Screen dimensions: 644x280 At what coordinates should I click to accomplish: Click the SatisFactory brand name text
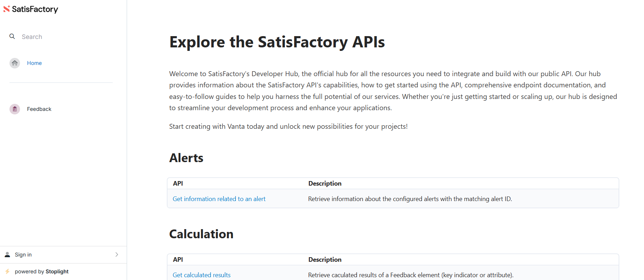35,9
